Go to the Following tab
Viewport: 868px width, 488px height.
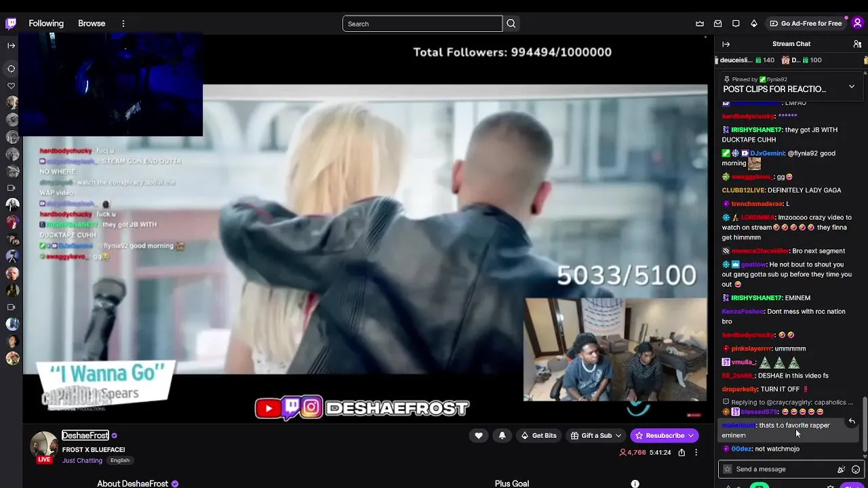tap(46, 24)
